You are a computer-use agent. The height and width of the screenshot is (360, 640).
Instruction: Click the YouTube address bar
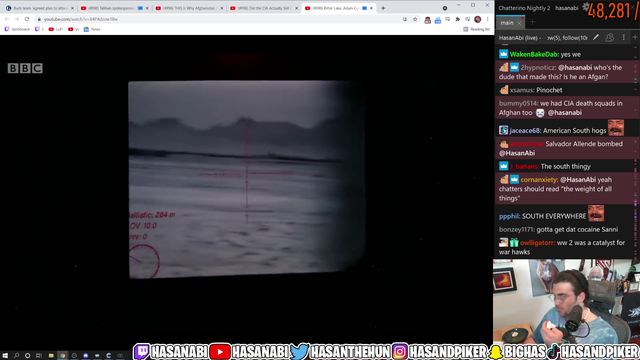(220, 19)
